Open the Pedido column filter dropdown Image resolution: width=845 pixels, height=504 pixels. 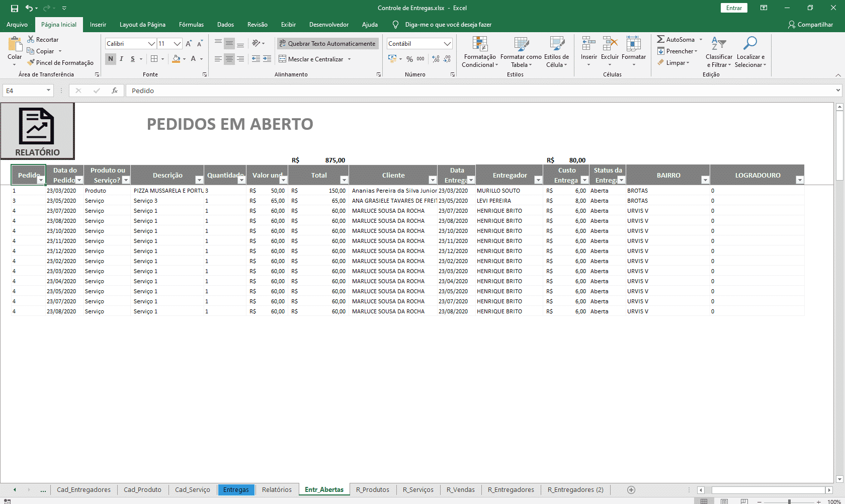[x=41, y=180]
